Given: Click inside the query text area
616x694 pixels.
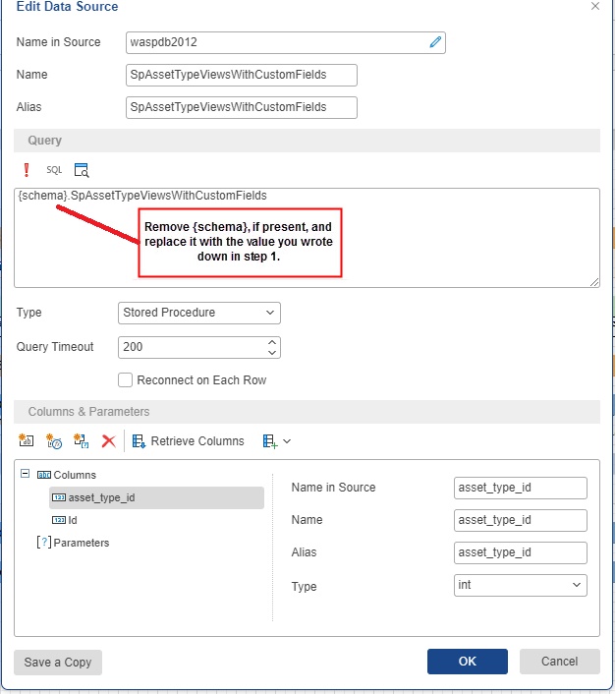Looking at the screenshot, I should (307, 246).
